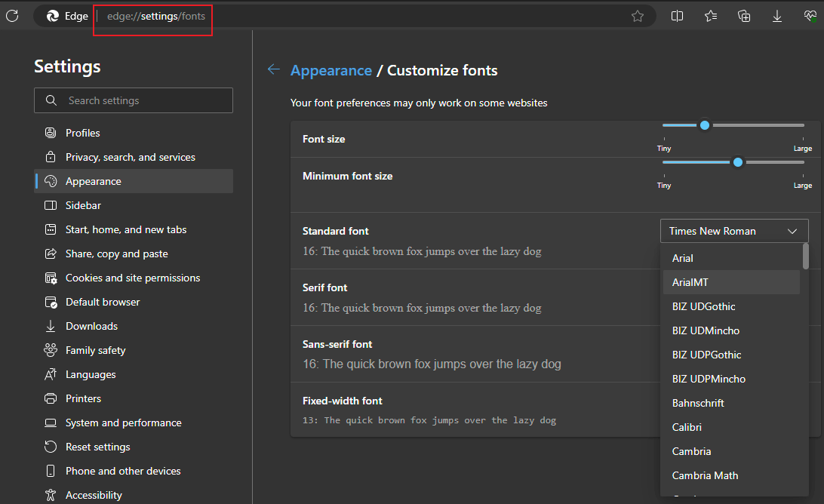The height and width of the screenshot is (504, 824).
Task: Open the Profiles settings page
Action: click(x=134, y=133)
